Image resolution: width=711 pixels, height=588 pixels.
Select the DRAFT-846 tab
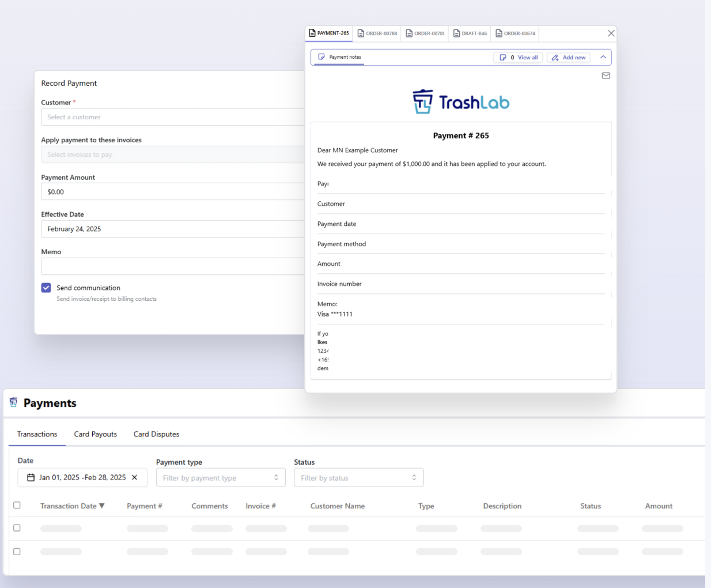pos(470,33)
